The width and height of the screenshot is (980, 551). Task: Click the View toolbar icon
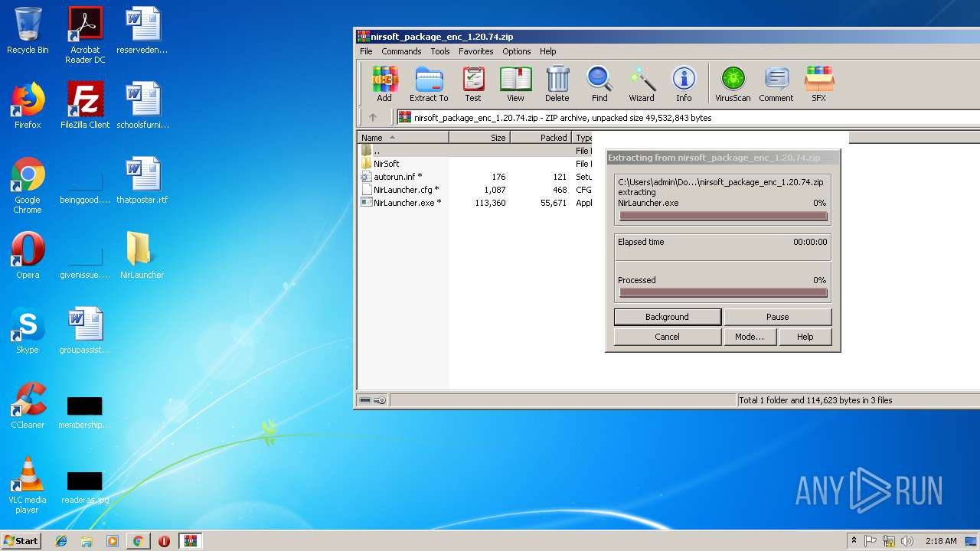pyautogui.click(x=515, y=84)
